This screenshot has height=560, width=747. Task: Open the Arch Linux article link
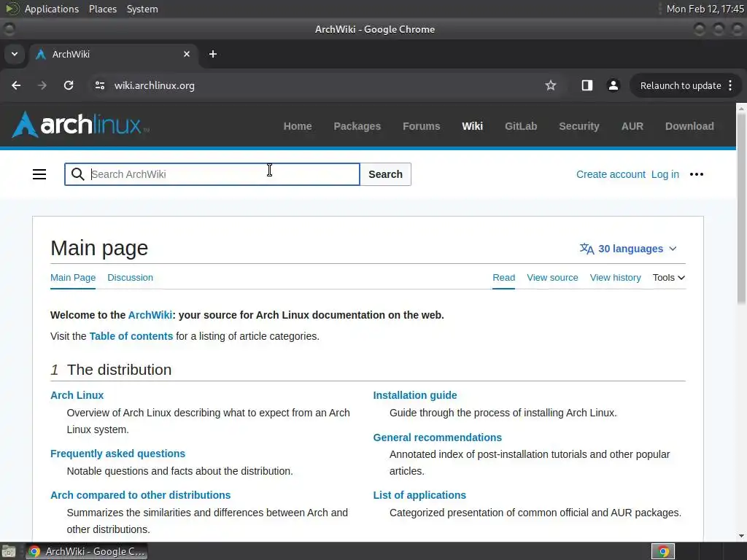(x=77, y=395)
